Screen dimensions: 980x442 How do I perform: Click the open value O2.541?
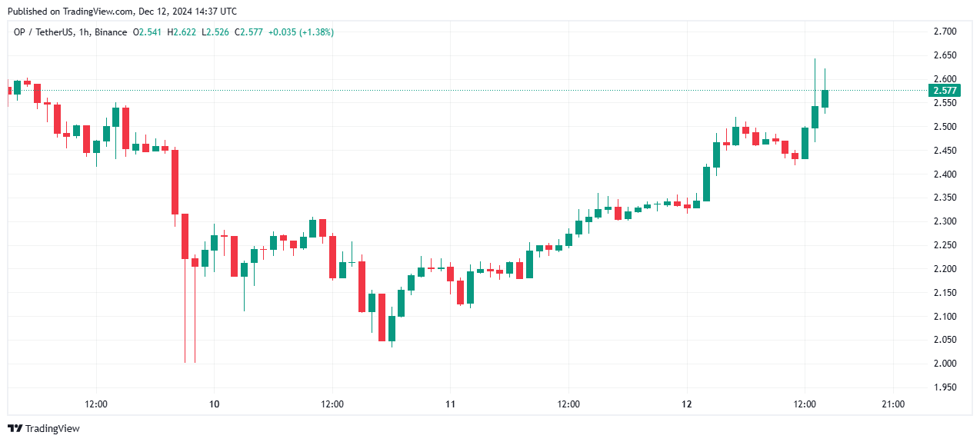(x=147, y=32)
